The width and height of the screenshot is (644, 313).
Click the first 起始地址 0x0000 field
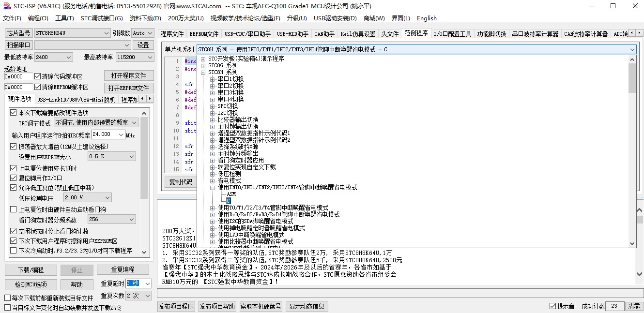(18, 76)
